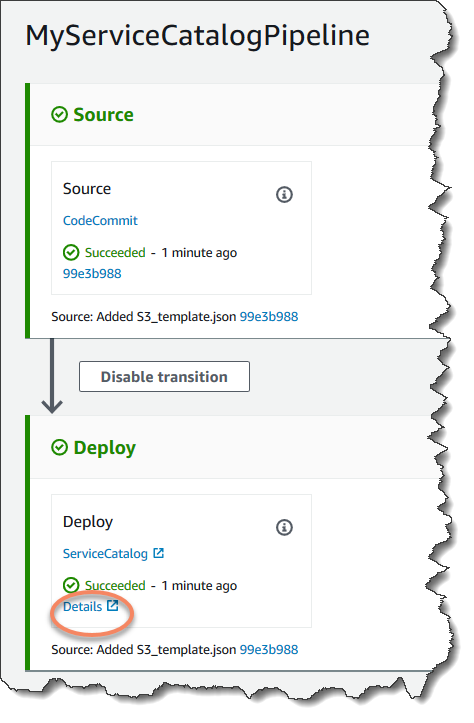Open commit link after Source stage summary text

pos(269,317)
